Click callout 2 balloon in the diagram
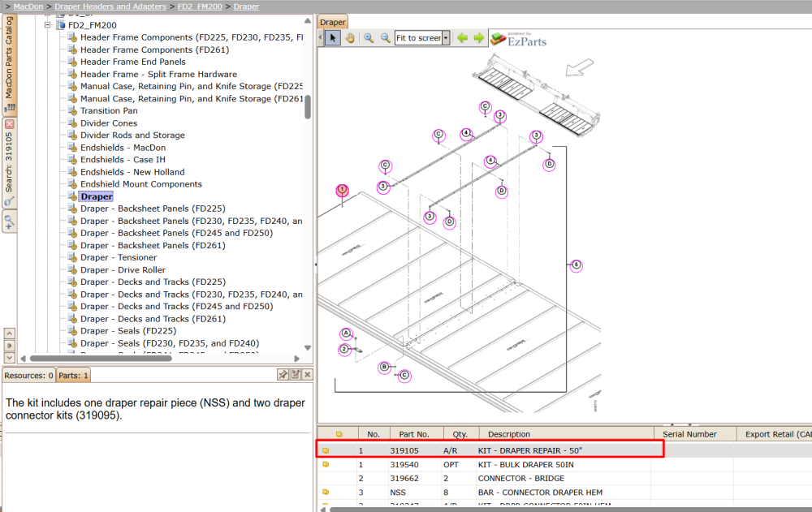This screenshot has width=812, height=512. click(345, 350)
